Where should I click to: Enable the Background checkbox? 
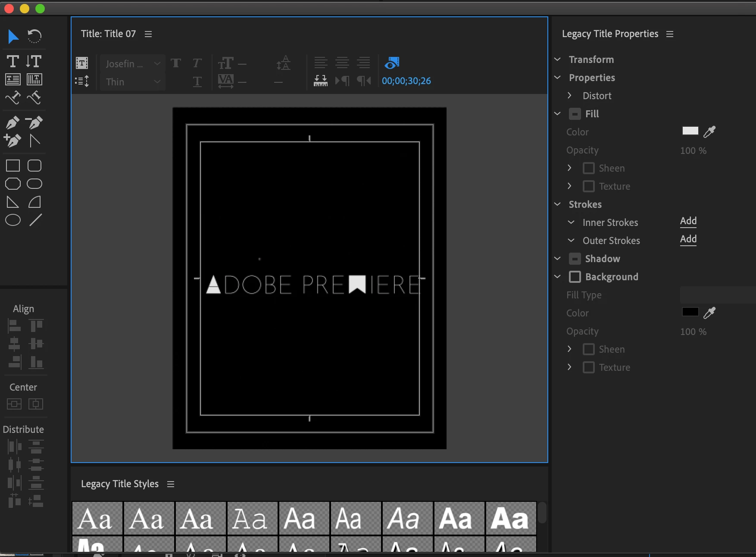pyautogui.click(x=575, y=277)
